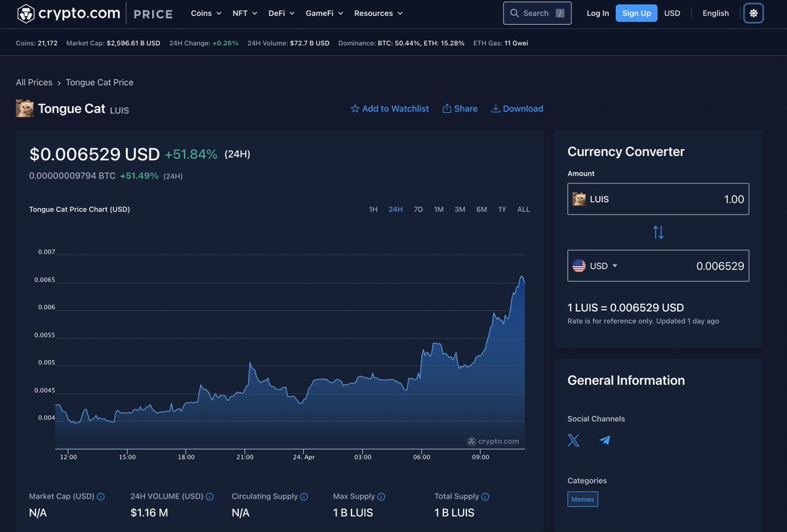Image resolution: width=787 pixels, height=532 pixels.
Task: Click the Max Supply info icon
Action: pyautogui.click(x=381, y=497)
